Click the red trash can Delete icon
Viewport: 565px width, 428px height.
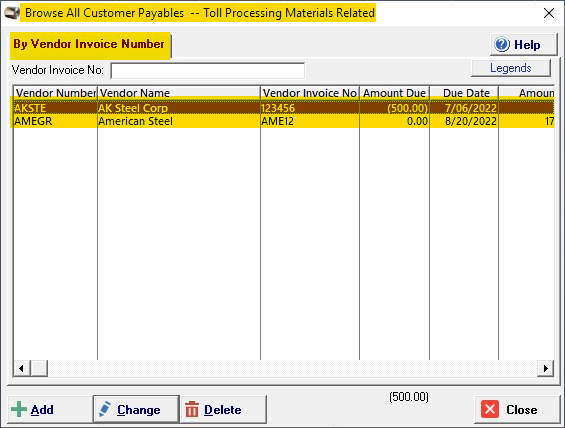click(192, 409)
